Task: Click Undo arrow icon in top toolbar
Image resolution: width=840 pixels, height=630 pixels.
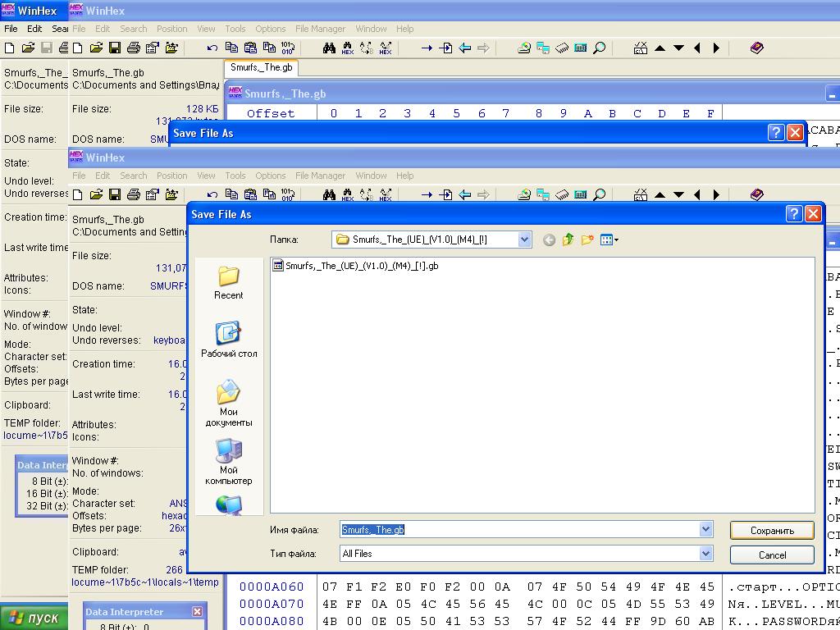Action: click(212, 48)
